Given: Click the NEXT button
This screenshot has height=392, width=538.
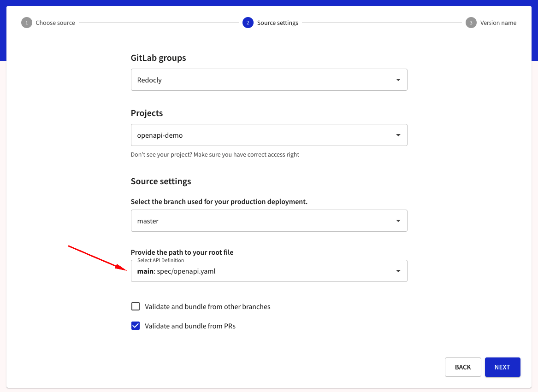Looking at the screenshot, I should (x=503, y=367).
